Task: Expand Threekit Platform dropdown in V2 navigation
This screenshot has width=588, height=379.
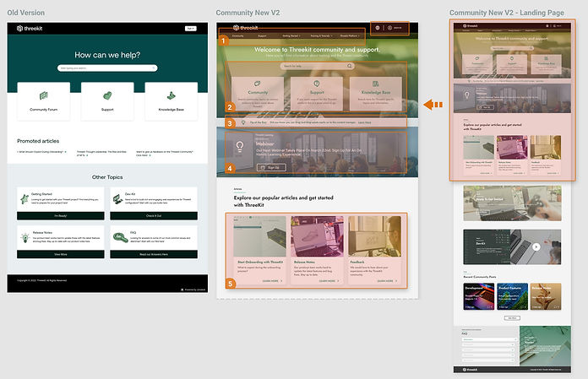Action: point(350,36)
